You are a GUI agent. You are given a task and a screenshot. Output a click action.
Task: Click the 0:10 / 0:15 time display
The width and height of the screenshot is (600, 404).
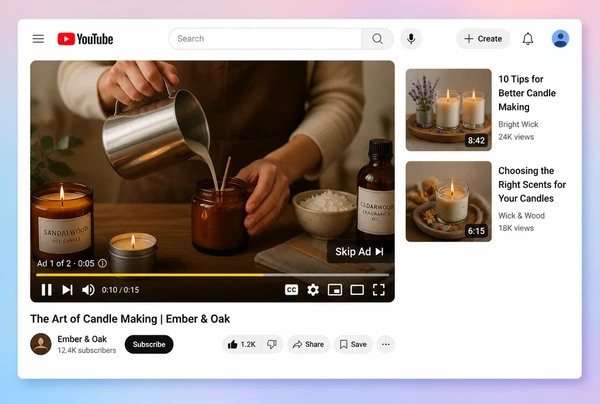click(x=120, y=290)
